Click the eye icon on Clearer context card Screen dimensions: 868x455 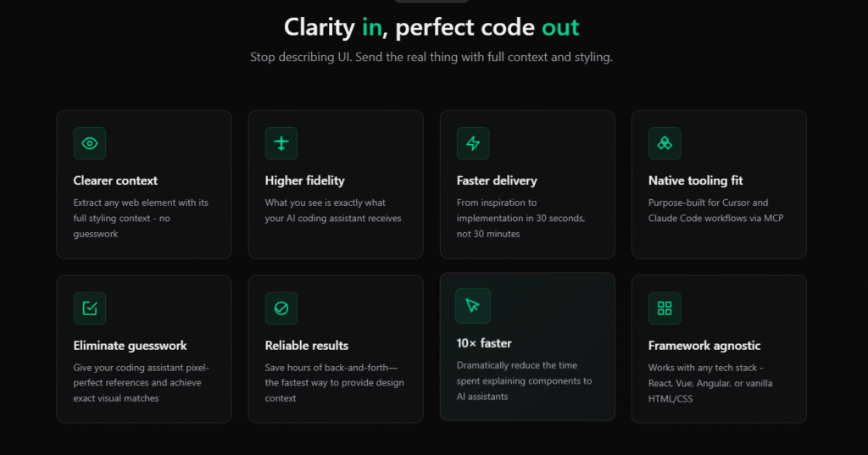90,143
